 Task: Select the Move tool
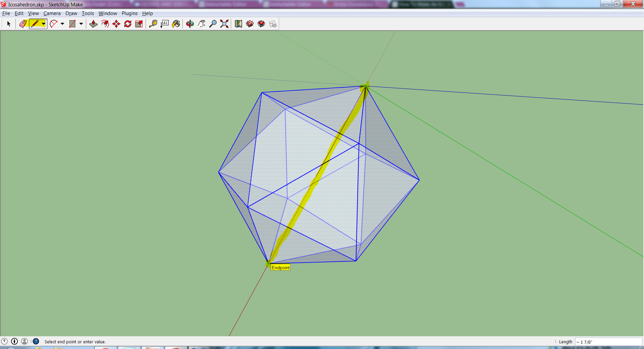tap(116, 24)
